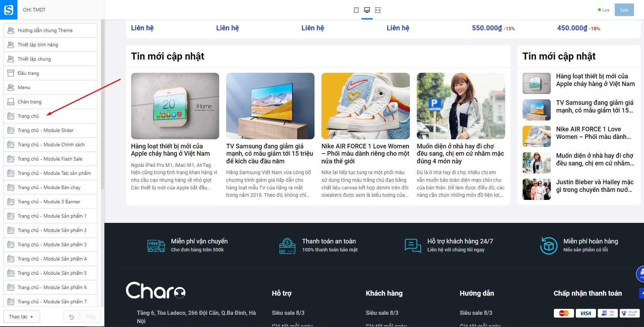644x327 pixels.
Task: Switch to full-width preview icon
Action: pyautogui.click(x=378, y=10)
